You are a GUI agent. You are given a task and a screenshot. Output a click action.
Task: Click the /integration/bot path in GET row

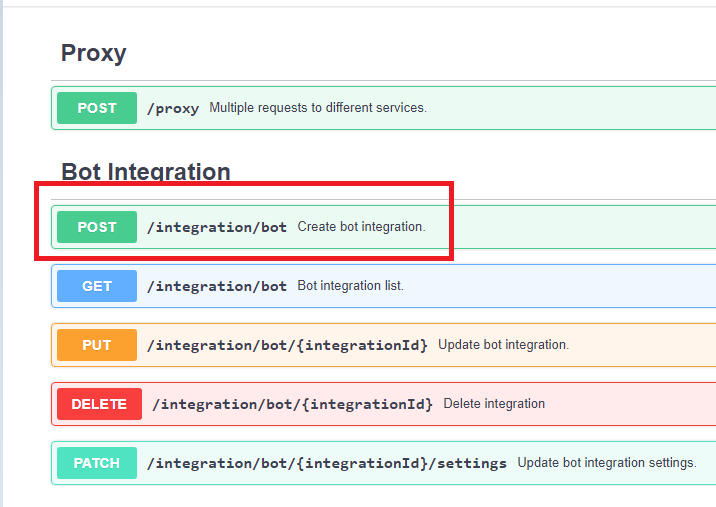tap(217, 286)
